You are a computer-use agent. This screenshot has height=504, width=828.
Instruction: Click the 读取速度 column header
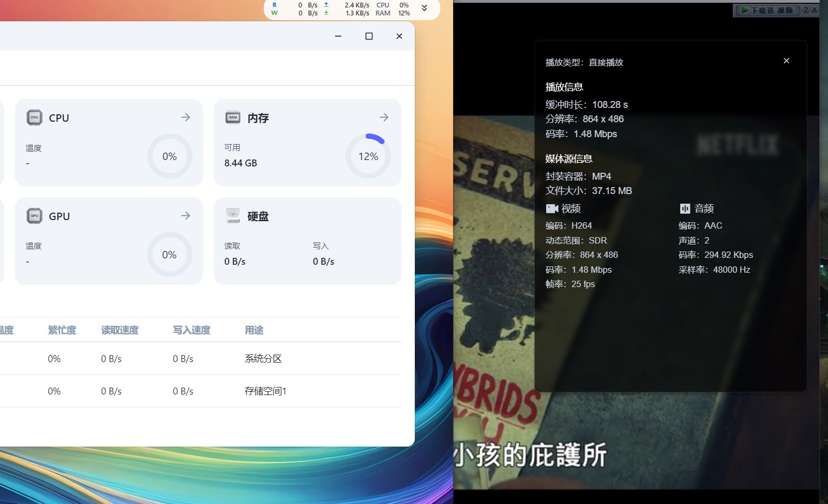click(x=120, y=330)
